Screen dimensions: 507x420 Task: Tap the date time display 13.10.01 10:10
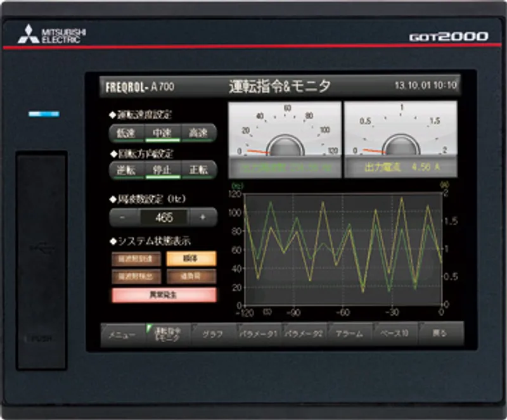point(425,86)
